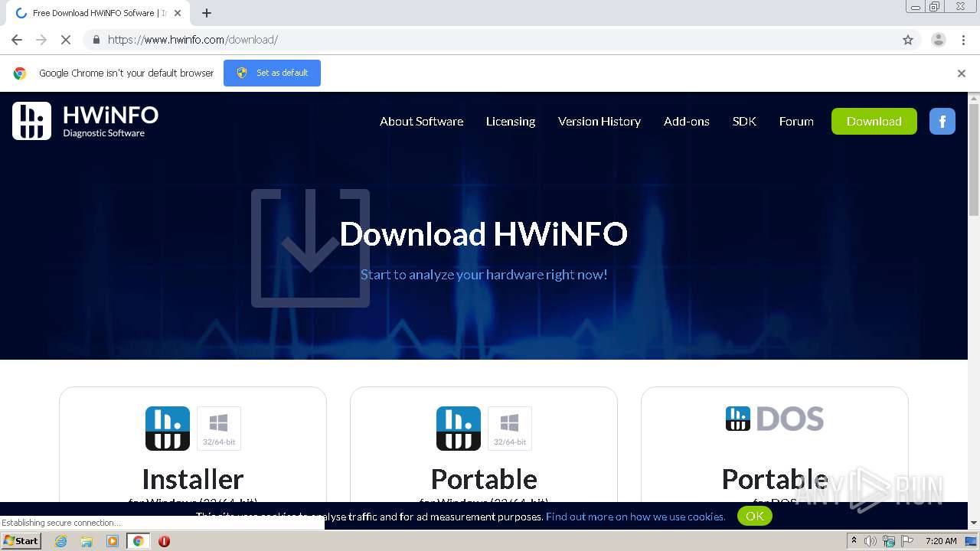The image size is (980, 551).
Task: Click the HWiNFO DOS logo icon
Action: pos(775,419)
